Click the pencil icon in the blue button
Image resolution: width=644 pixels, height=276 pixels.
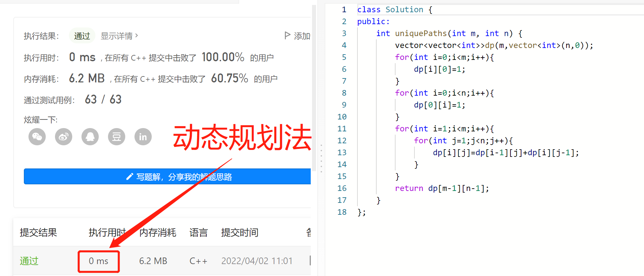pyautogui.click(x=130, y=177)
